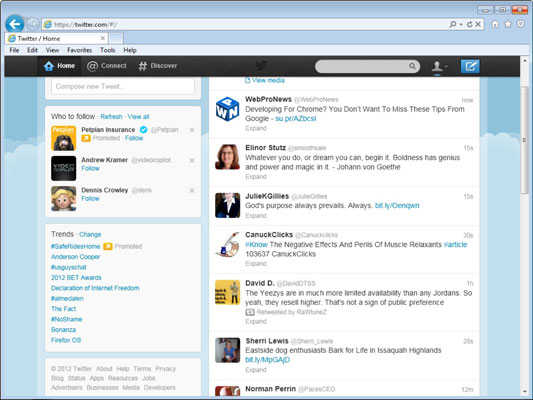Open Declaration of Internet Freedom trend

95,288
